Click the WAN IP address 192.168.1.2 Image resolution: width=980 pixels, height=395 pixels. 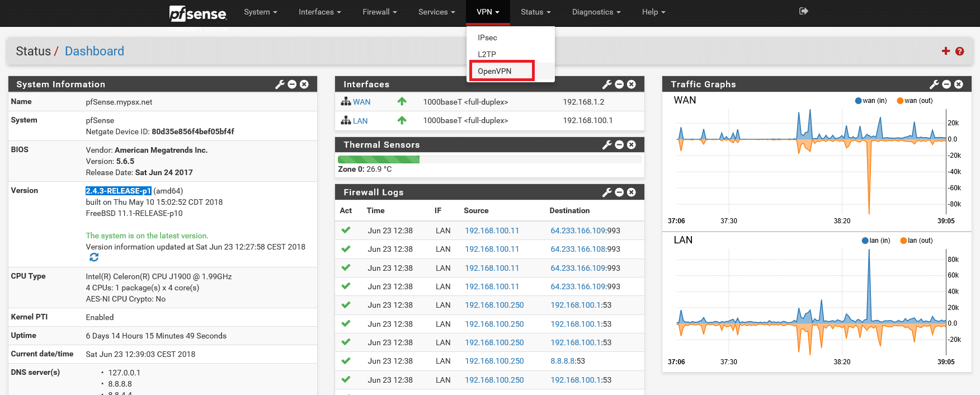[583, 102]
